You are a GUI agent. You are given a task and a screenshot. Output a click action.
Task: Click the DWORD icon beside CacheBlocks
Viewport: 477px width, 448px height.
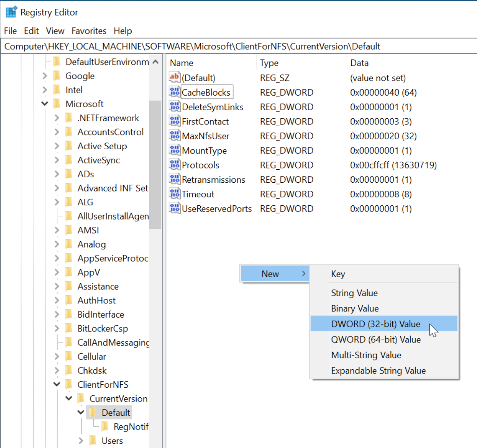(x=174, y=92)
